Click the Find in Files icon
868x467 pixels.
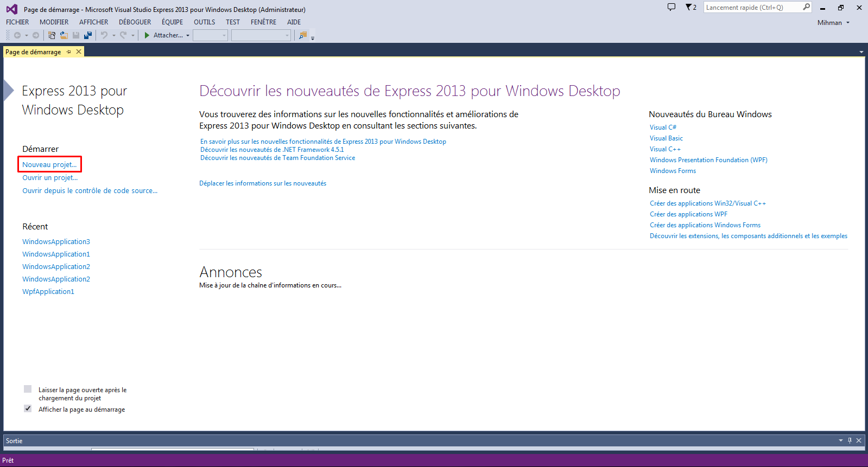tap(303, 35)
